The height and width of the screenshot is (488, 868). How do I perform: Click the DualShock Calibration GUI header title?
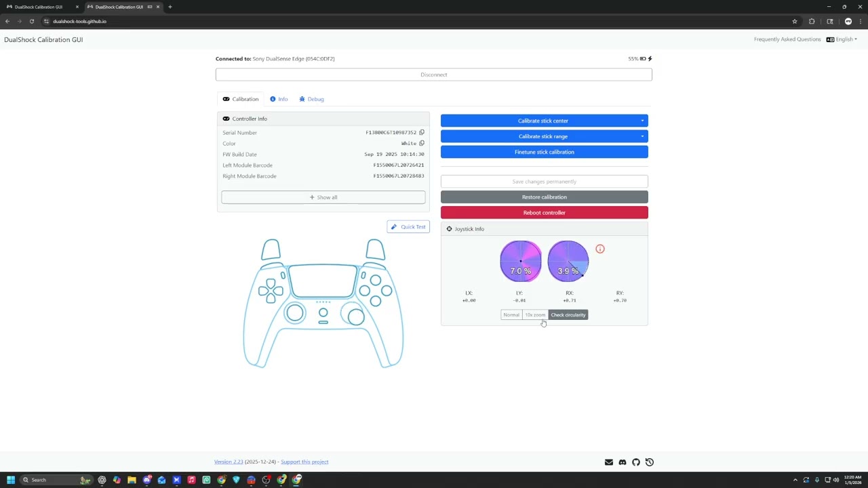click(43, 40)
